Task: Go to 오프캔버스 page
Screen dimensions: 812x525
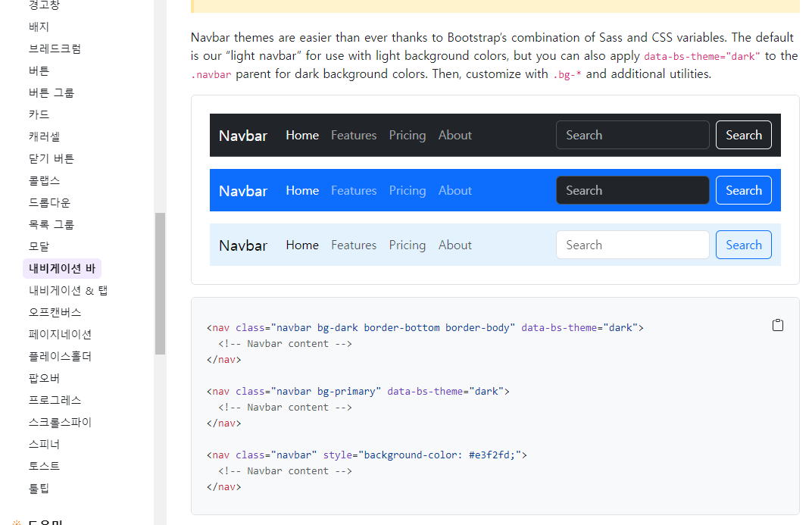Action: 55,312
